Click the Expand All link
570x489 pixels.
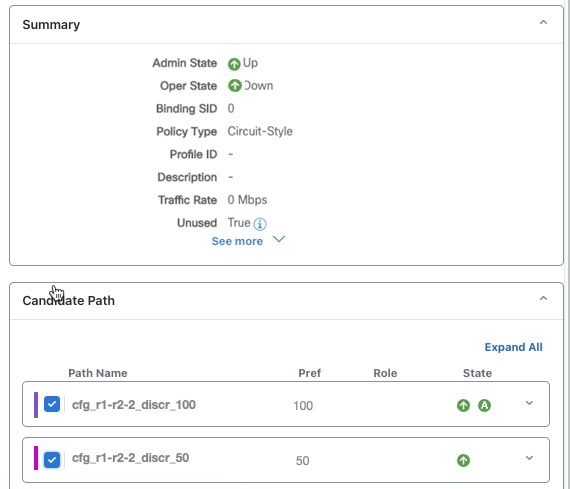513,347
